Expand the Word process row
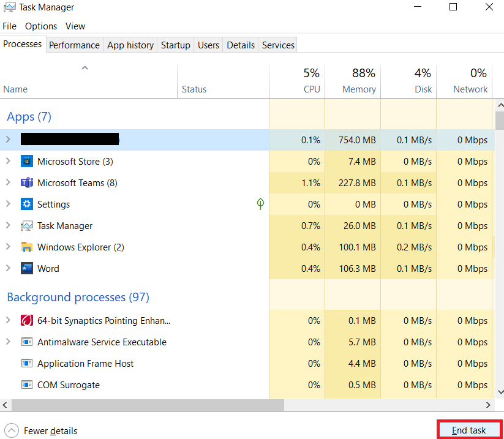 (x=8, y=268)
